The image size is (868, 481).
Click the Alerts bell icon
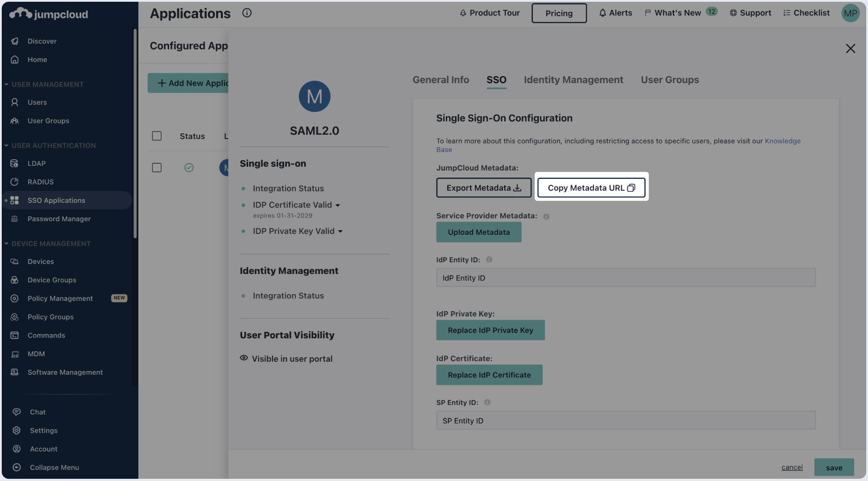602,13
